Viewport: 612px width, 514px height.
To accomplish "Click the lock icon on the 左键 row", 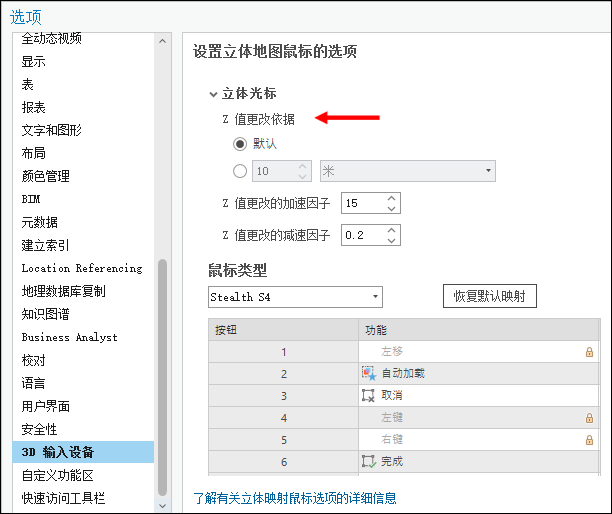I will 589,418.
